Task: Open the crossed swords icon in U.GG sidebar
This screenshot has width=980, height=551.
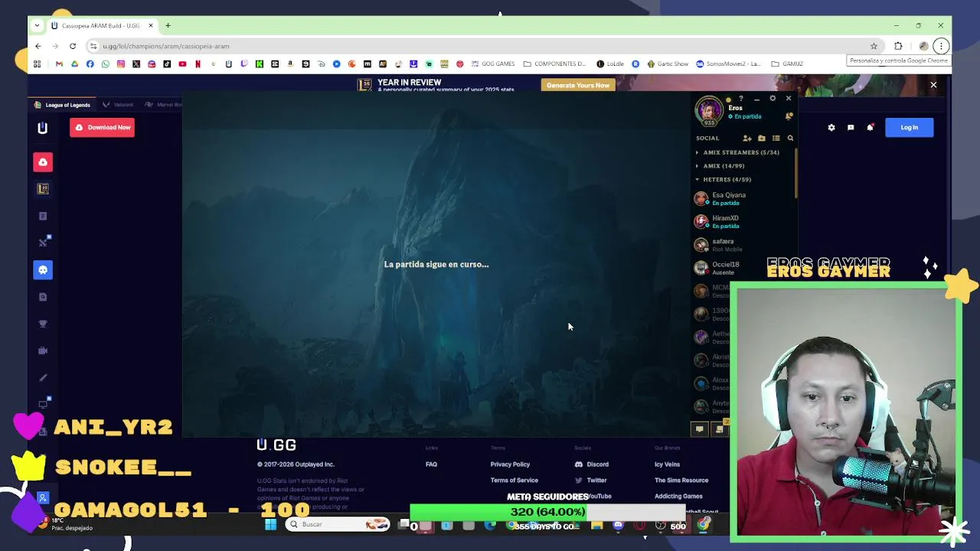Action: pyautogui.click(x=43, y=243)
